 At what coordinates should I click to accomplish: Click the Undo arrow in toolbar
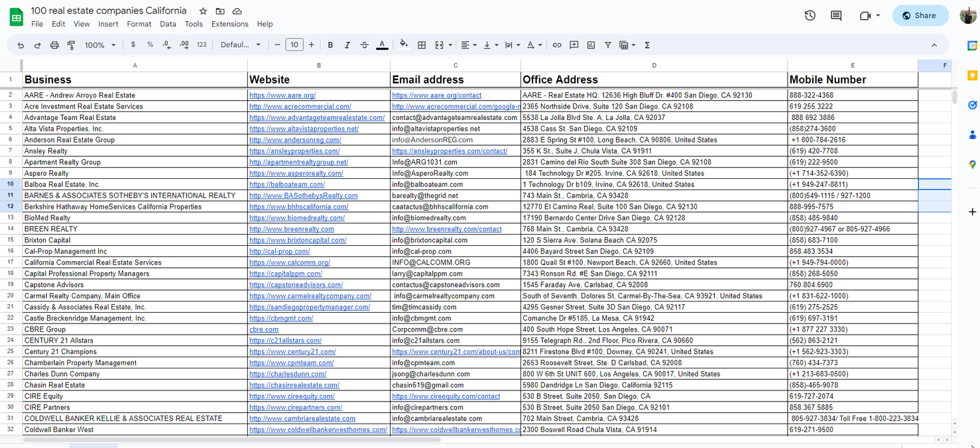21,45
